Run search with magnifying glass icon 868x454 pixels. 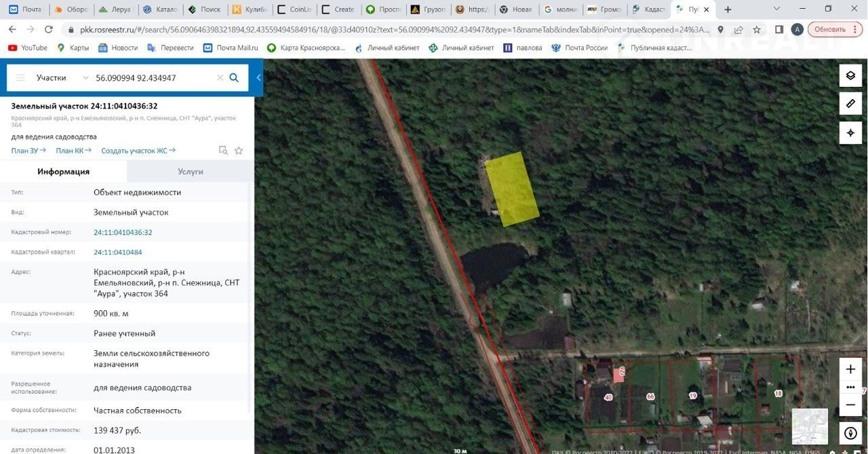(234, 78)
